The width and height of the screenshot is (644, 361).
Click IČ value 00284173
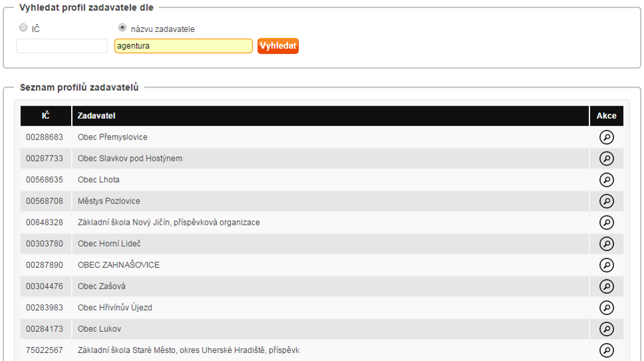click(44, 329)
